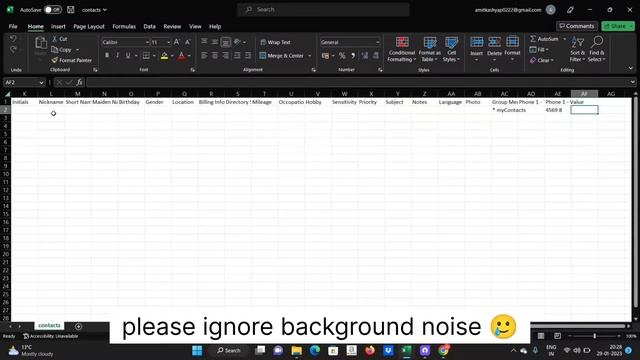Click the Search box in title bar

point(323,9)
